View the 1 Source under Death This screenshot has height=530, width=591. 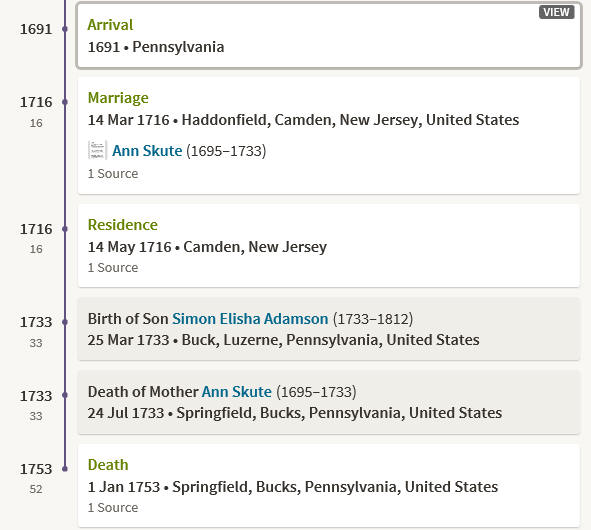[x=113, y=507]
